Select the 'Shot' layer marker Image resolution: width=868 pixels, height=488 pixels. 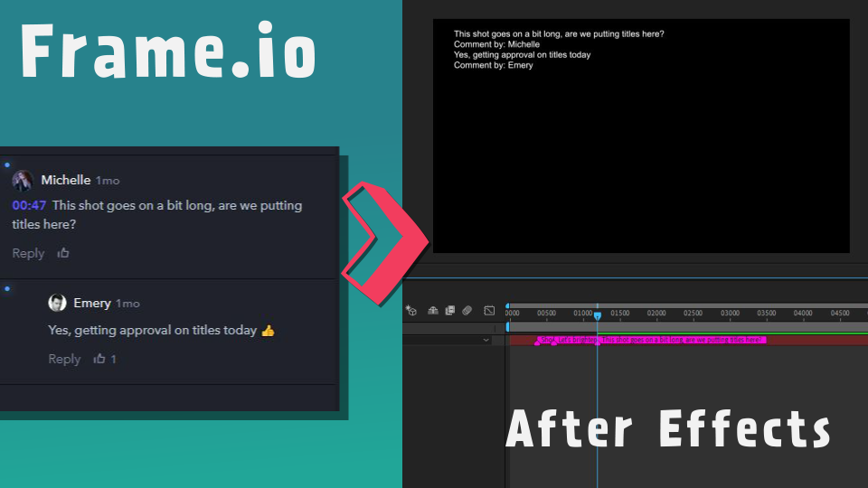pos(544,340)
